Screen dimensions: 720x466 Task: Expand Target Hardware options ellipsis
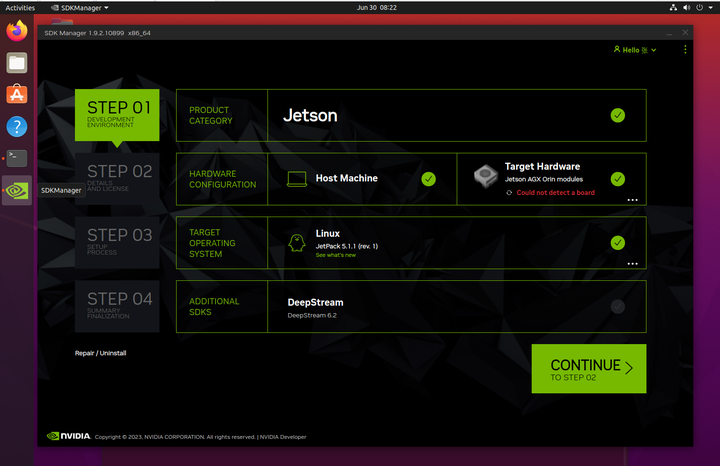(632, 200)
